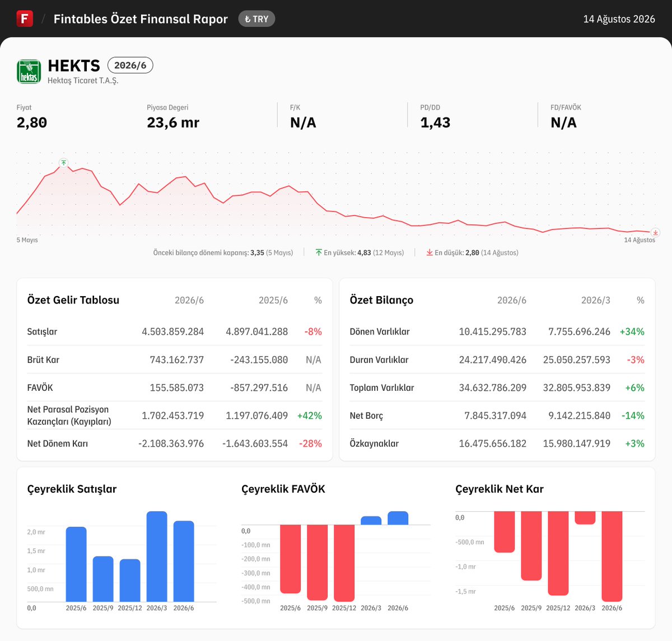Click the Duran Varlıklar change -3%

(x=636, y=359)
